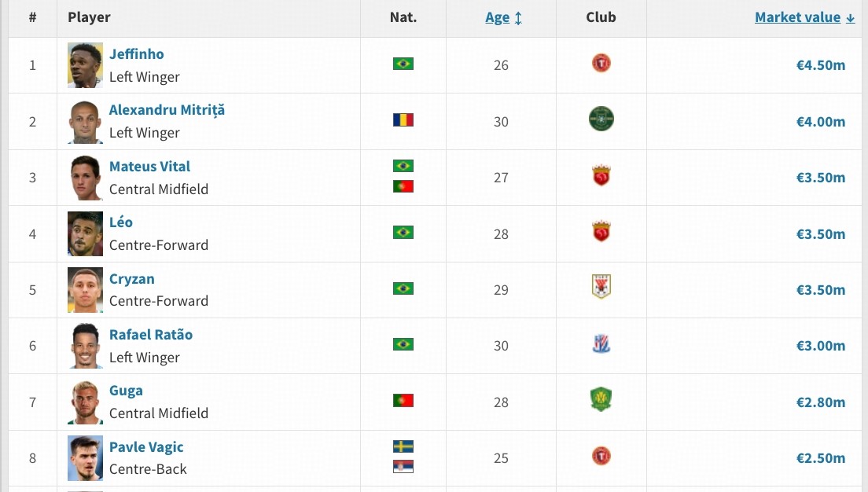Click Alexandru Mitriță's €4.00m market value

point(821,122)
